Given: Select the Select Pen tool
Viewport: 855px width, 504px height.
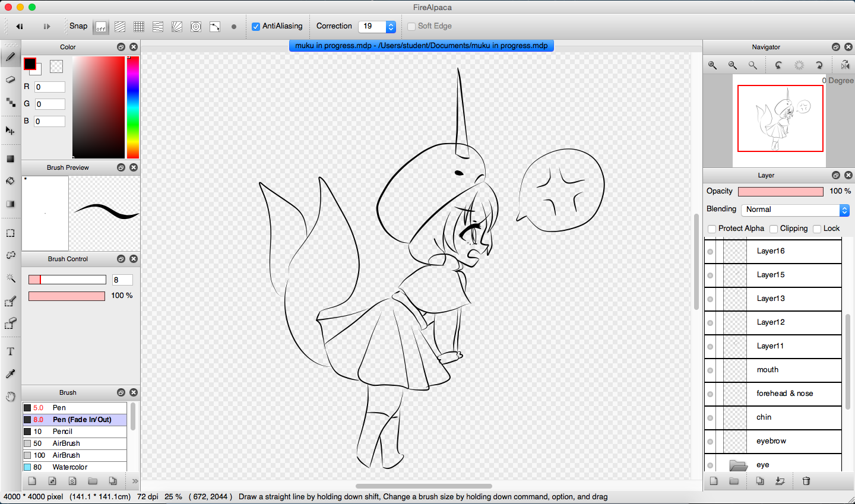Looking at the screenshot, I should (x=10, y=302).
